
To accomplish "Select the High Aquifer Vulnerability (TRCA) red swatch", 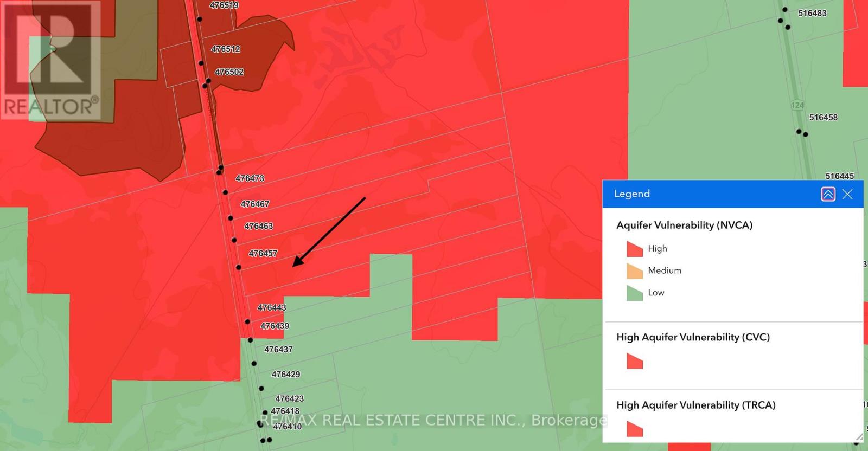I will point(634,429).
